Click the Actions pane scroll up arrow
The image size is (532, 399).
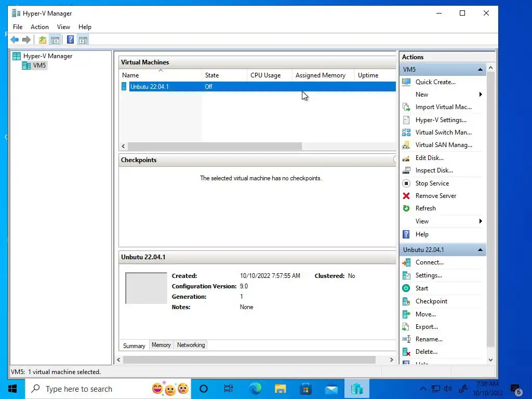[490, 68]
